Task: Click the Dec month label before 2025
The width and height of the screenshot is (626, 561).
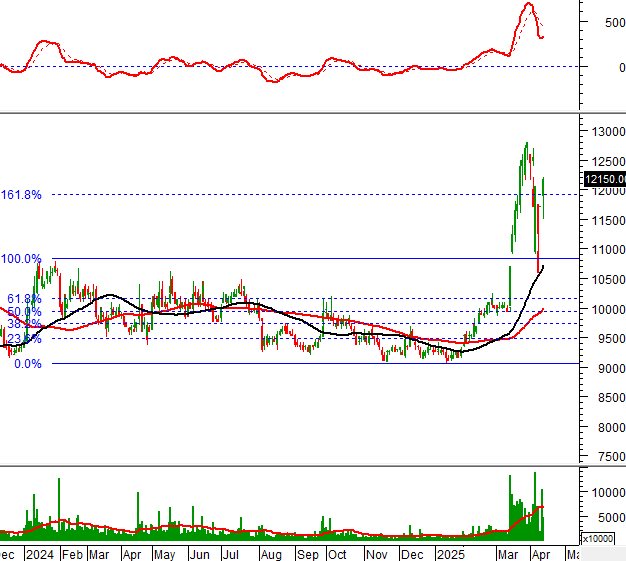Action: [x=412, y=555]
